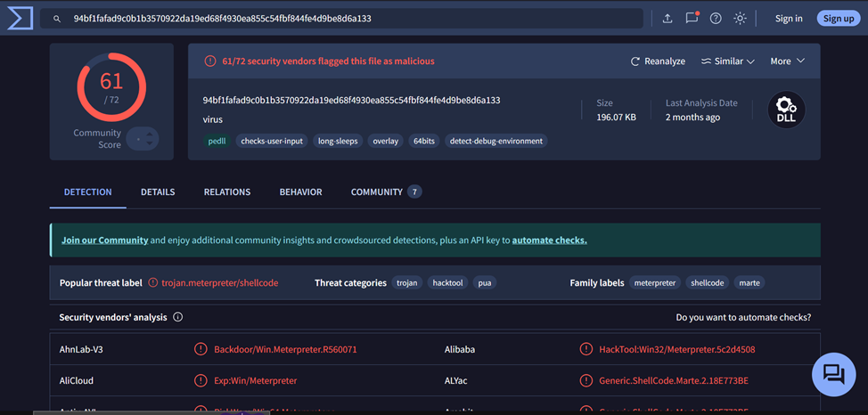
Task: Open the upload file icon
Action: point(667,19)
